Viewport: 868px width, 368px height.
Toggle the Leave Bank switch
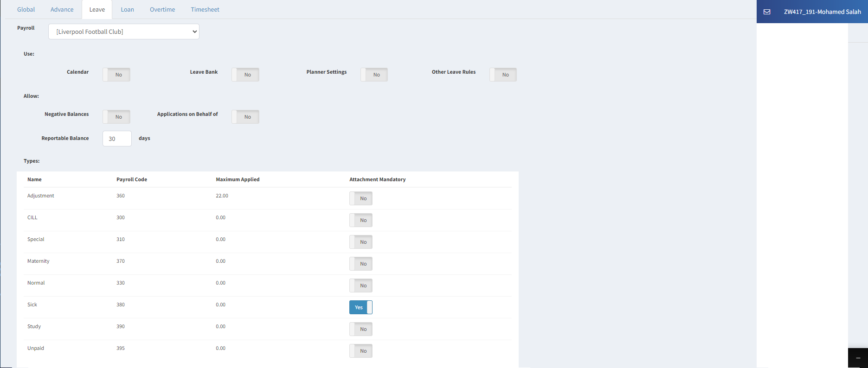click(245, 75)
